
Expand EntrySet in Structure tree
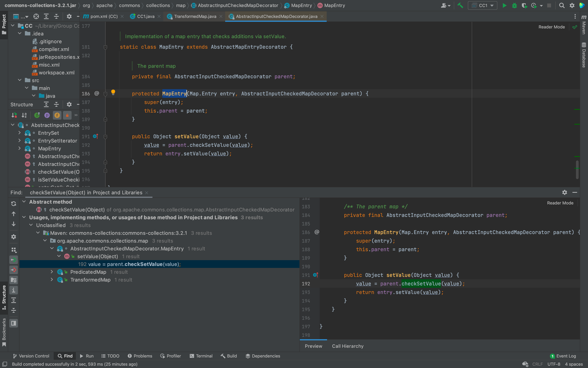[x=20, y=133]
